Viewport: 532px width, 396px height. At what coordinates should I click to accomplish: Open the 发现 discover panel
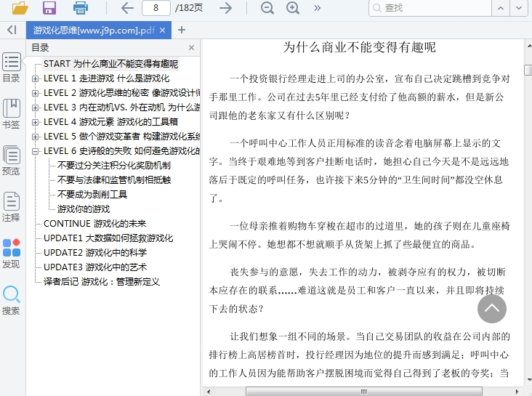pos(11,254)
